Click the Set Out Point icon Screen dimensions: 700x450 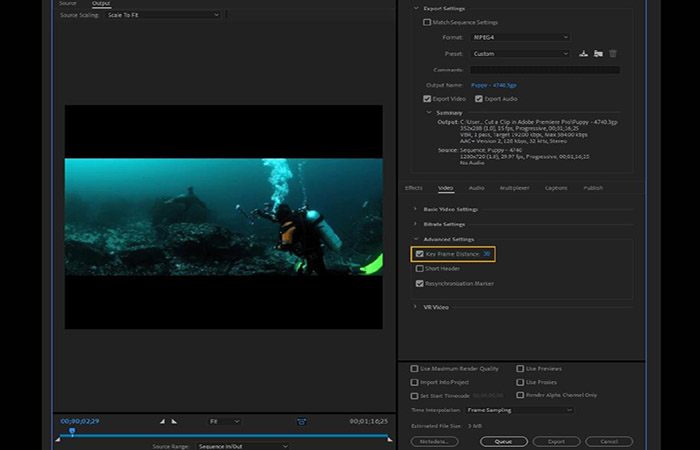pos(174,421)
